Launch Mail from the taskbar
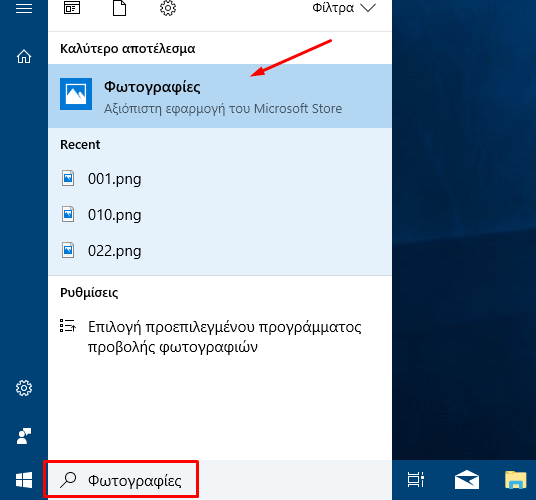 point(467,480)
